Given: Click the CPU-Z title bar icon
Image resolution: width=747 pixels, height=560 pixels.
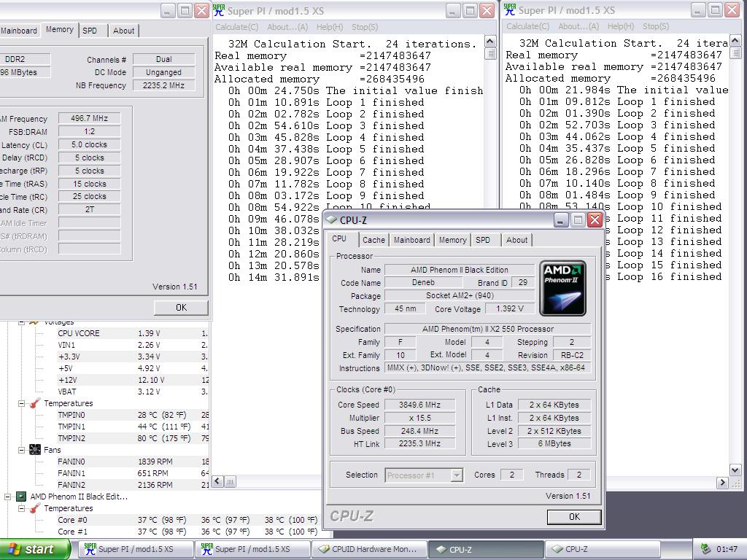Looking at the screenshot, I should (332, 220).
